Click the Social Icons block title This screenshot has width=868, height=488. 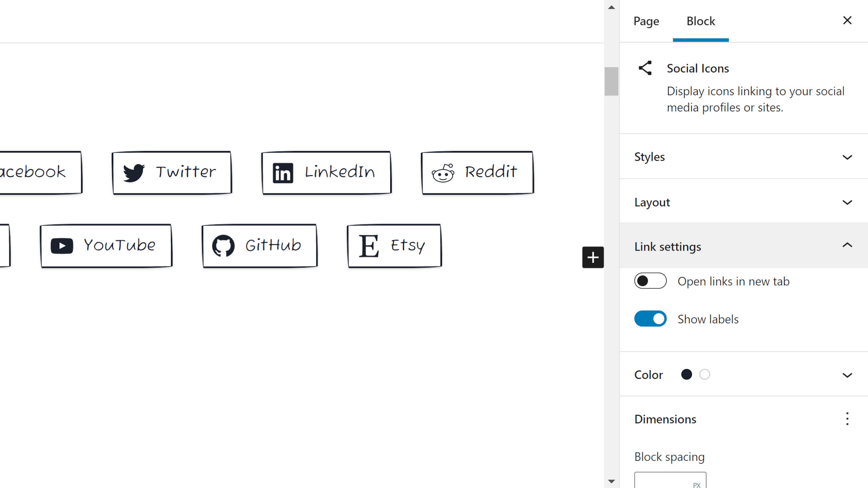(698, 68)
